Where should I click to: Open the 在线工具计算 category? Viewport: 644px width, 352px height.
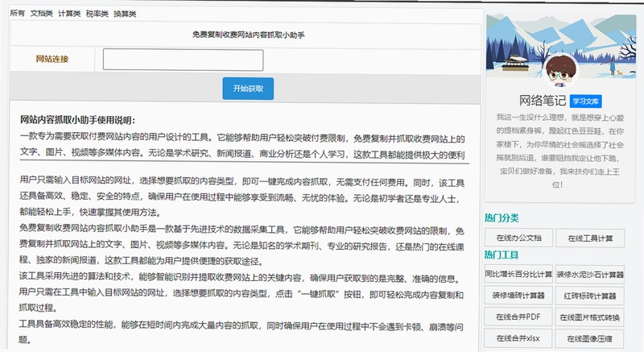coord(590,238)
